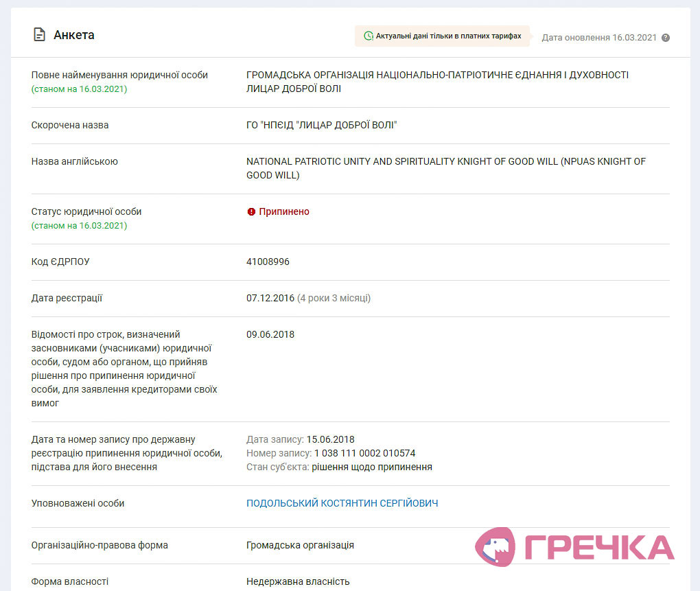Click the help question mark icon
The width and height of the screenshot is (700, 591).
(665, 38)
